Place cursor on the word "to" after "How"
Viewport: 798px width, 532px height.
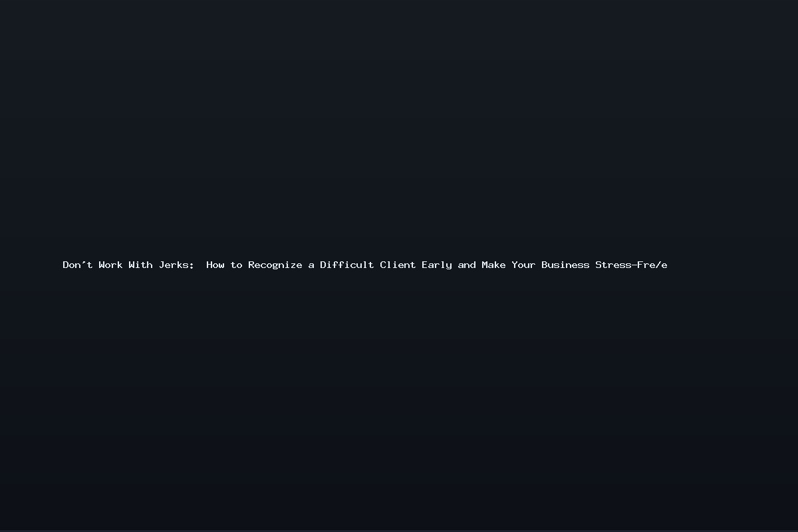(x=237, y=265)
